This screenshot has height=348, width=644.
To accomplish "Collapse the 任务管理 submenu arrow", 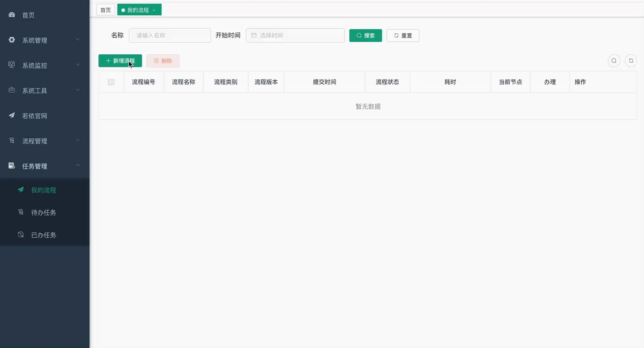I will (x=78, y=165).
